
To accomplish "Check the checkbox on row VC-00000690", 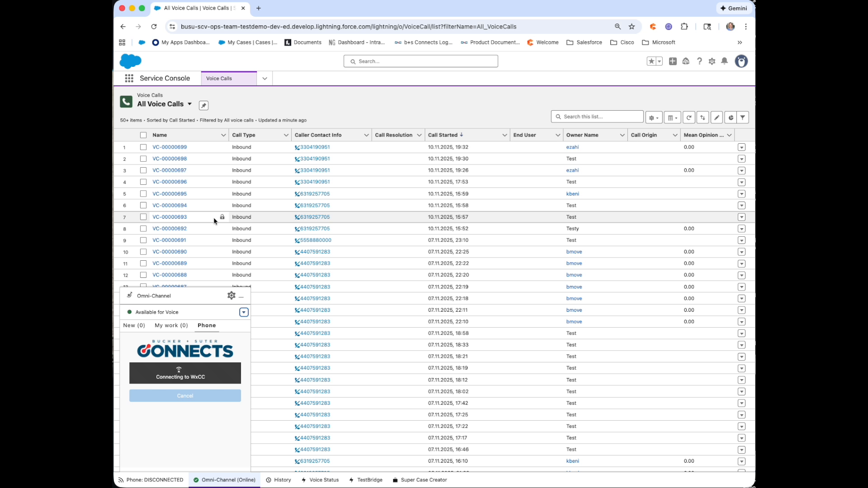I will click(143, 252).
